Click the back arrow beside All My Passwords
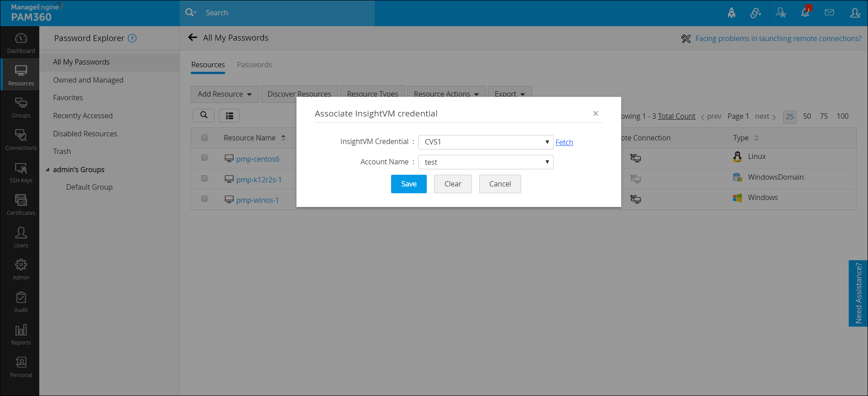 pos(193,37)
